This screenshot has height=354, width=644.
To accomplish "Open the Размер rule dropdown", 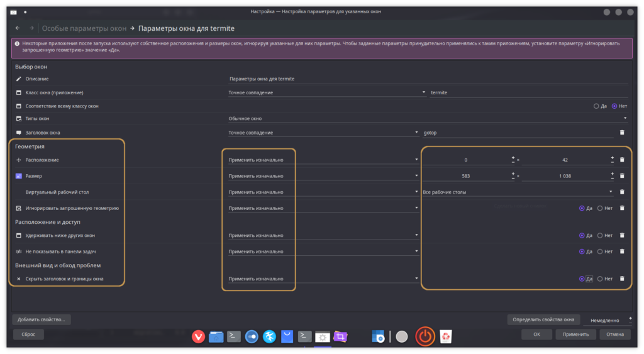I will (x=323, y=176).
